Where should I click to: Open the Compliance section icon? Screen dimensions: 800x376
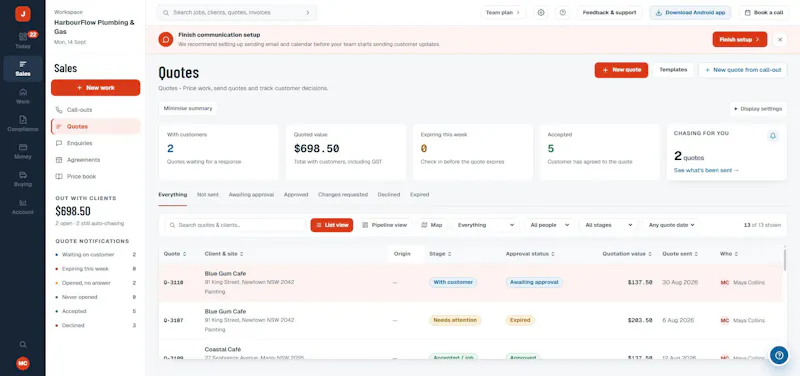(22, 123)
